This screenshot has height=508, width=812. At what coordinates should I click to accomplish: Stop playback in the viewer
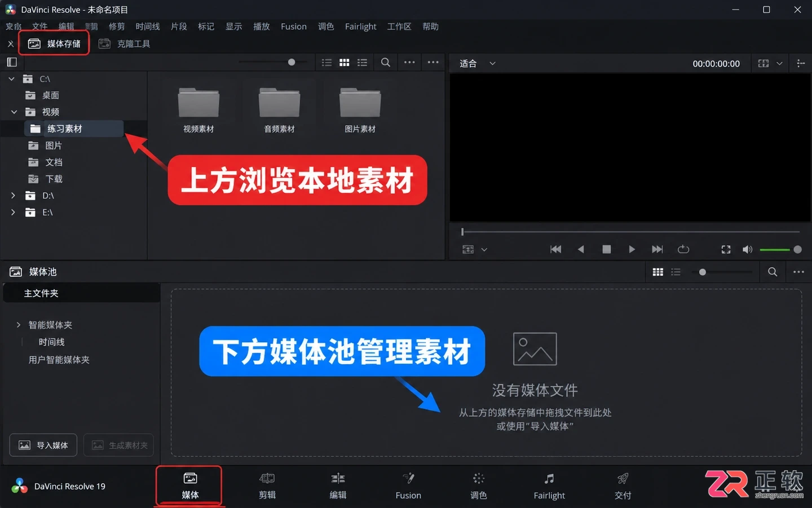coord(607,249)
